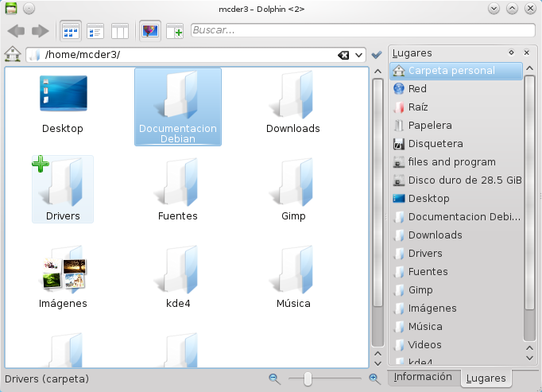
Task: Open Imágenes entry in Lugares panel
Action: (456, 309)
